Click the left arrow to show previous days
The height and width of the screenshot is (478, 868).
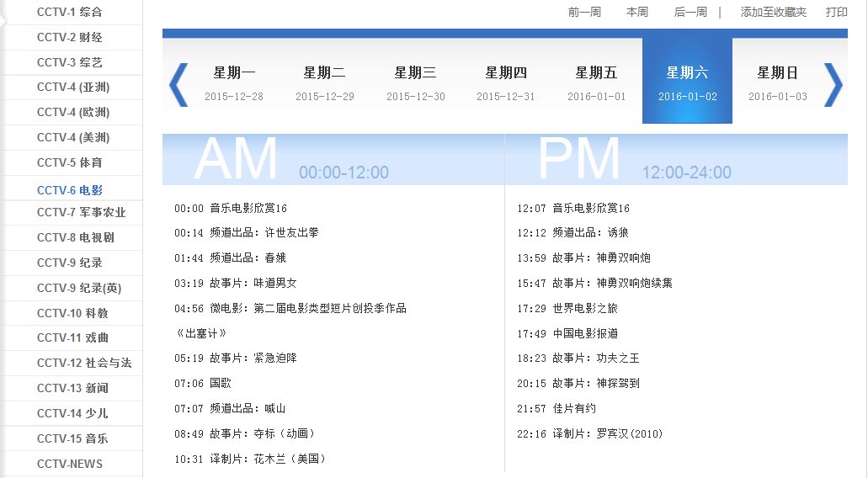tap(178, 84)
